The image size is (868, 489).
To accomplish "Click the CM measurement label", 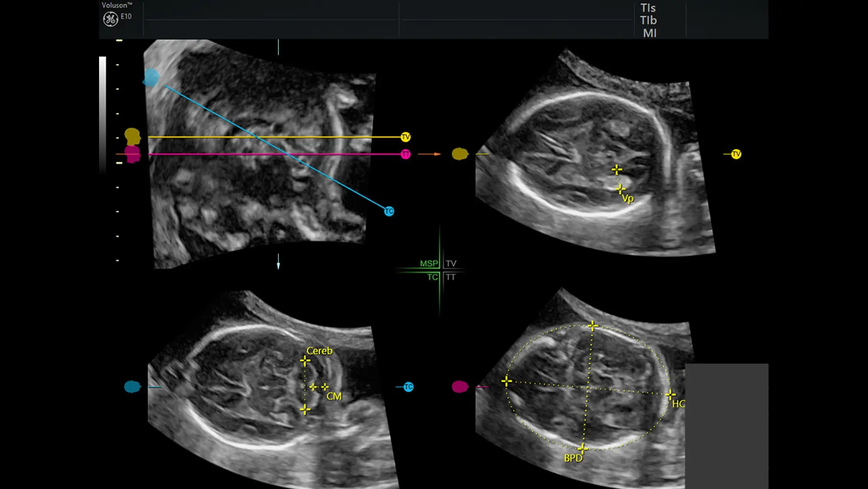I will pyautogui.click(x=334, y=397).
